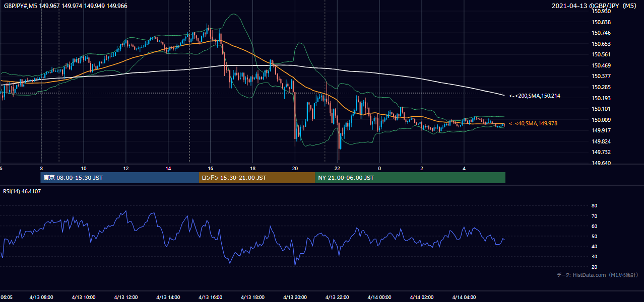Click hour marker 0 under the price chart
644x302 pixels.
(x=379, y=168)
